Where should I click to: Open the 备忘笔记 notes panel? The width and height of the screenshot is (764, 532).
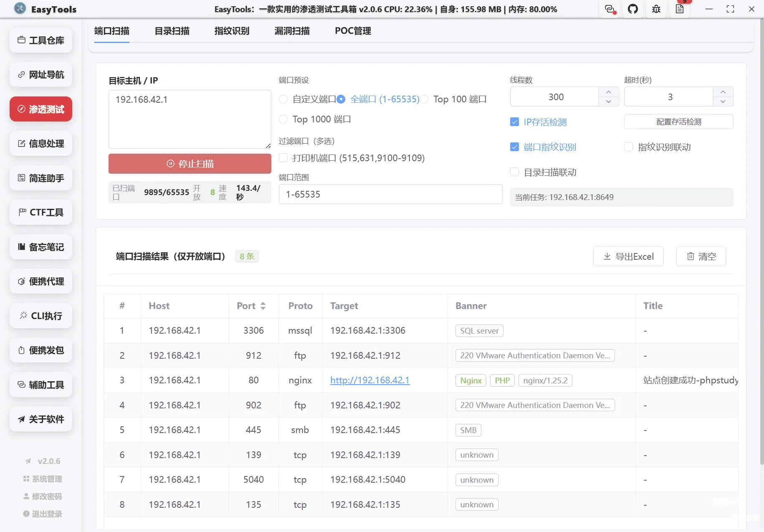click(40, 247)
